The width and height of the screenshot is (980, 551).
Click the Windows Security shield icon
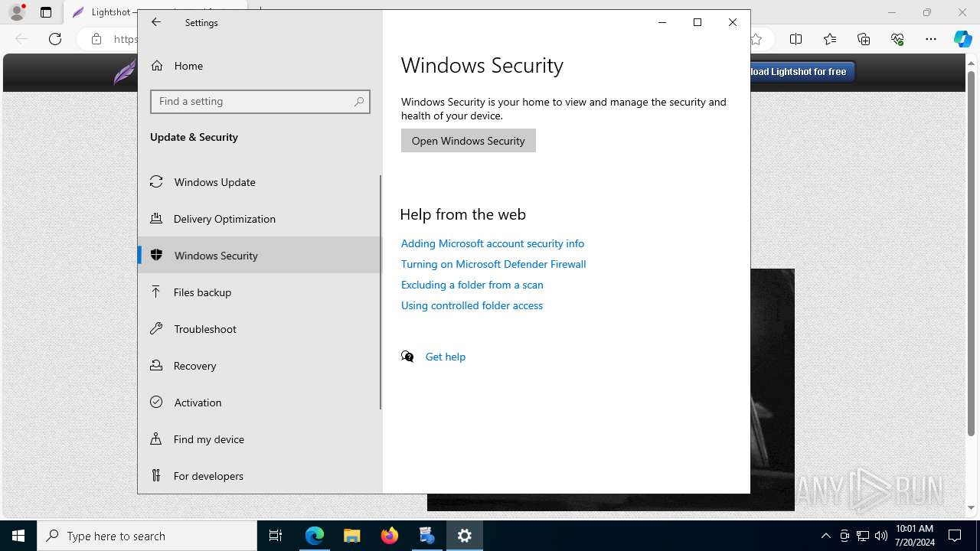156,255
